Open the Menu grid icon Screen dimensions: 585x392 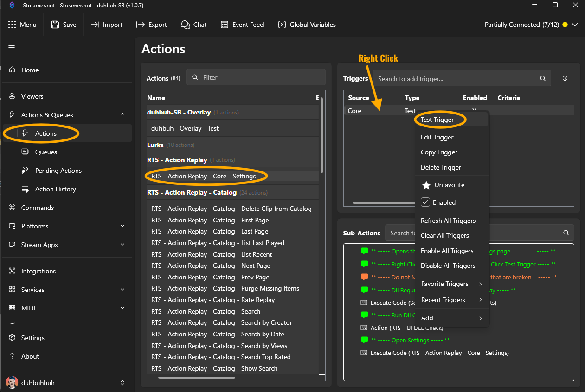[12, 25]
